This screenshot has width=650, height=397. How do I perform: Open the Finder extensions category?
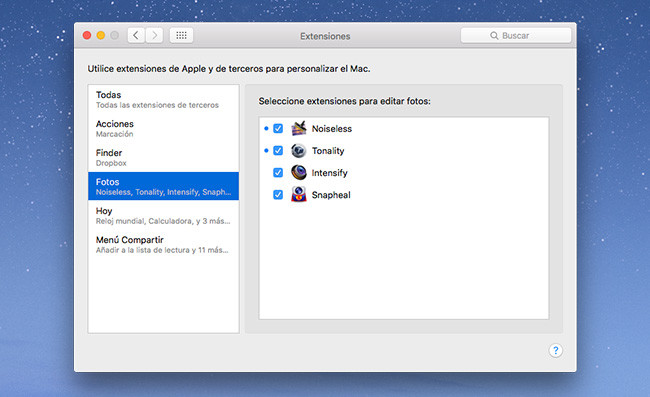pos(163,157)
